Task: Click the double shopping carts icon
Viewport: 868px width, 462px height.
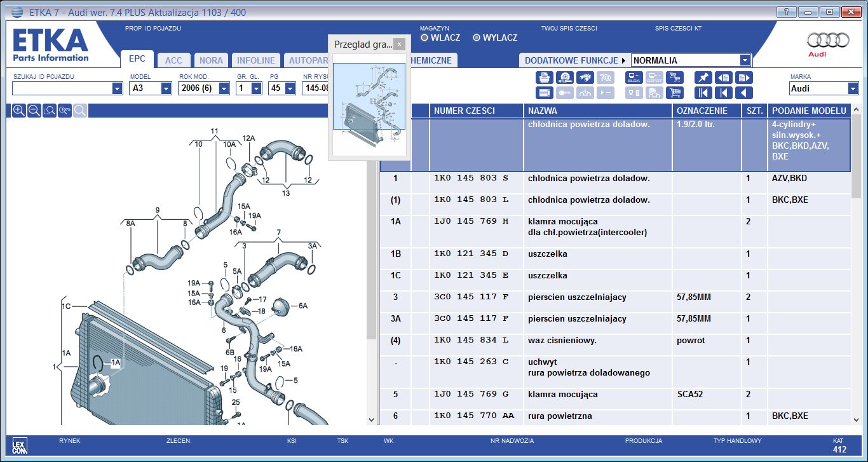Action: [x=675, y=78]
